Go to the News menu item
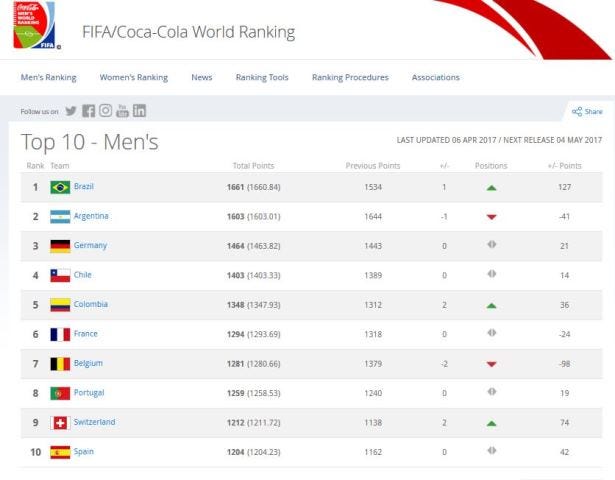 (202, 77)
